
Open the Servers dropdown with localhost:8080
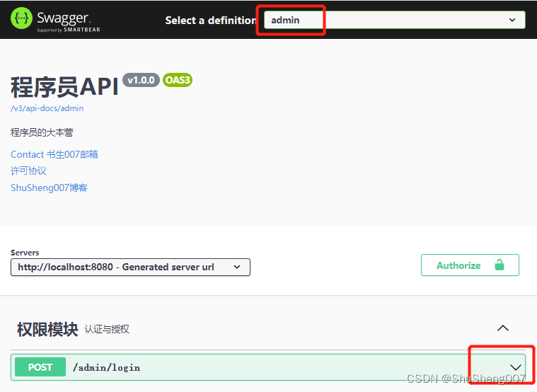pos(130,267)
